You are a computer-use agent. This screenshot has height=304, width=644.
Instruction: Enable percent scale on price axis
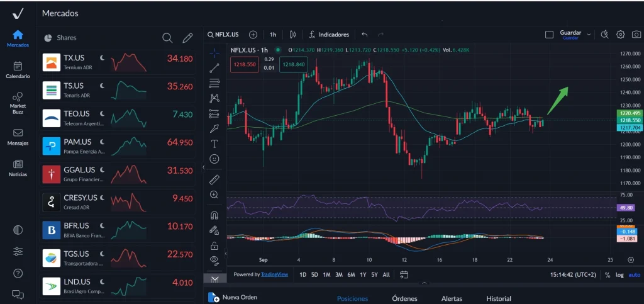pos(608,275)
